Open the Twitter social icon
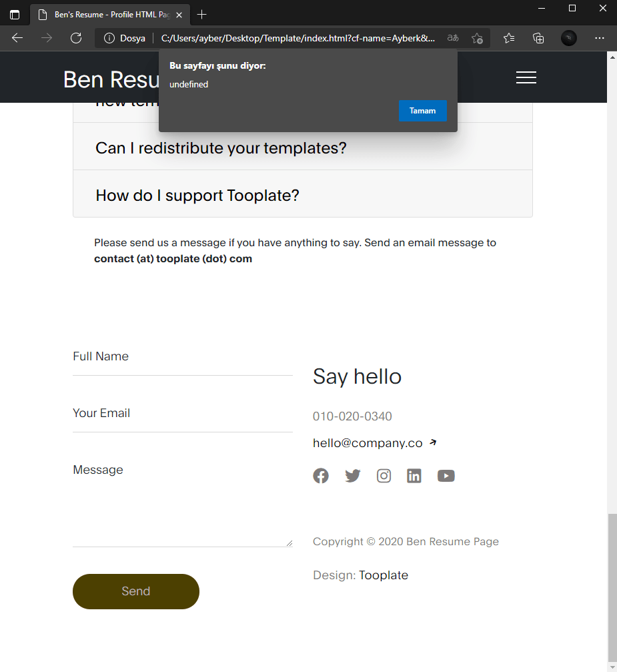Viewport: 617px width, 672px height. (353, 476)
